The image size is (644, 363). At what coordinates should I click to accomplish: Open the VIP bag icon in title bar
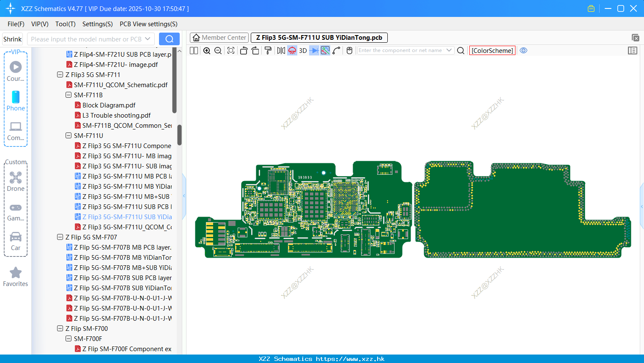(x=591, y=8)
